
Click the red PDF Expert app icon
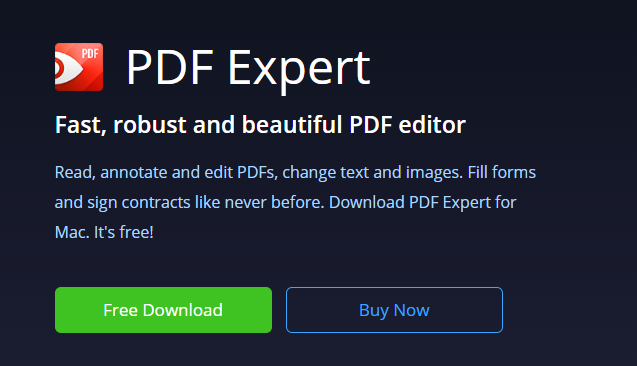[79, 67]
